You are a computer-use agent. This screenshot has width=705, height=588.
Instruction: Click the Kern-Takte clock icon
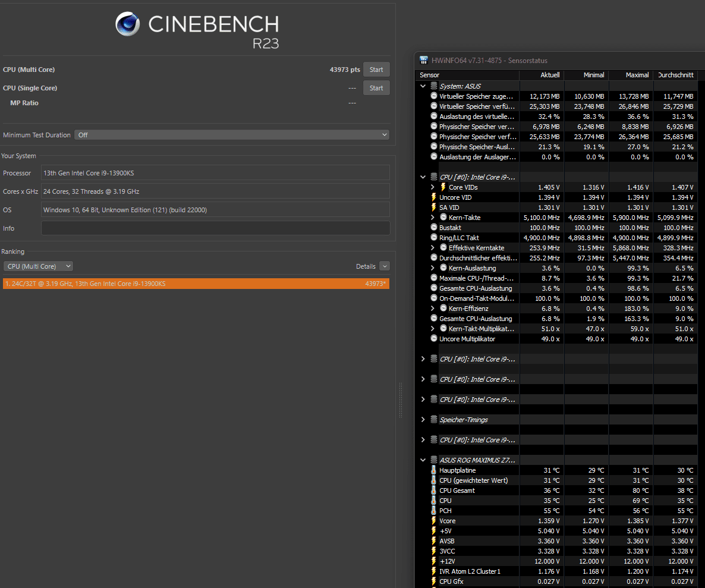click(x=443, y=218)
